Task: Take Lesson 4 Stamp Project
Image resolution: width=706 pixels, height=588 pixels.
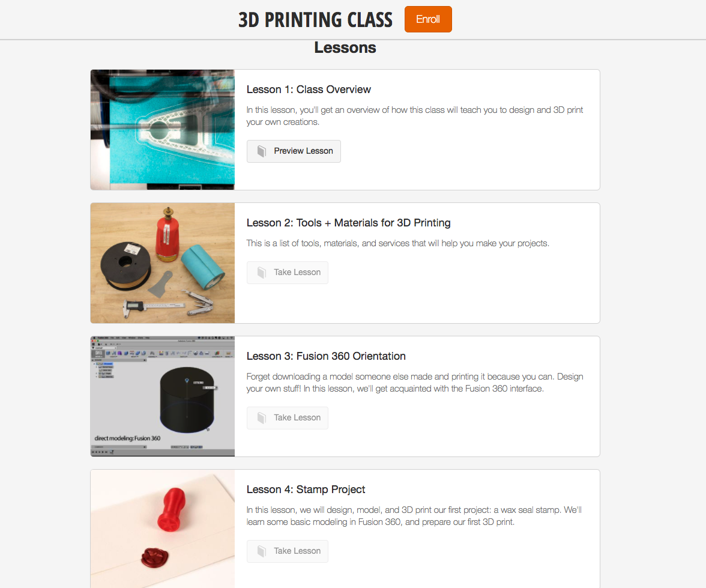Action: tap(287, 551)
